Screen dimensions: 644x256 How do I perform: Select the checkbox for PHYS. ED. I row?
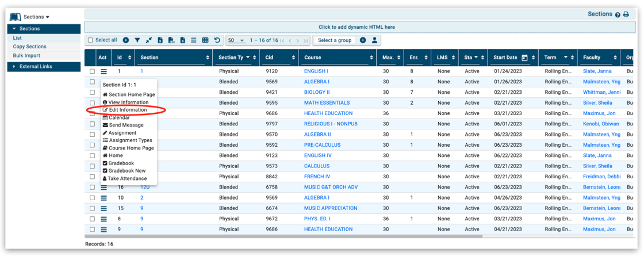[92, 219]
